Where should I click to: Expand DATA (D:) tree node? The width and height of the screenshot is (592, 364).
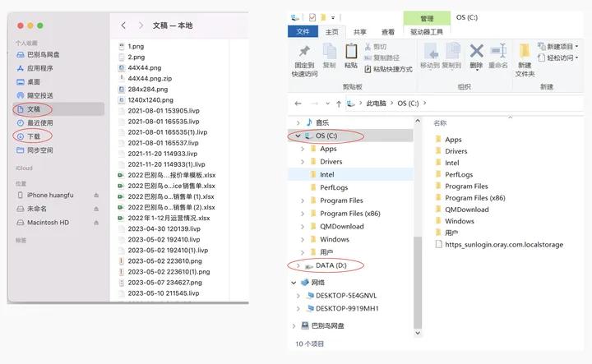(298, 266)
